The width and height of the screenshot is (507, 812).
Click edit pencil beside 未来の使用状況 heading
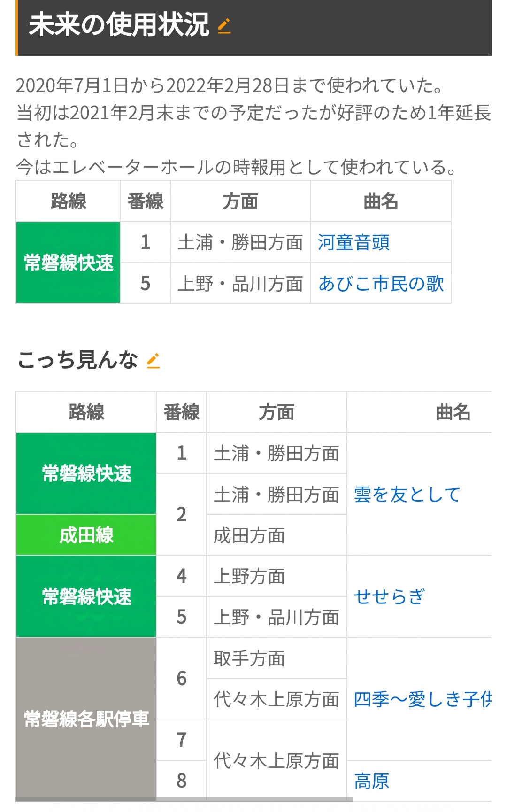coord(224,26)
